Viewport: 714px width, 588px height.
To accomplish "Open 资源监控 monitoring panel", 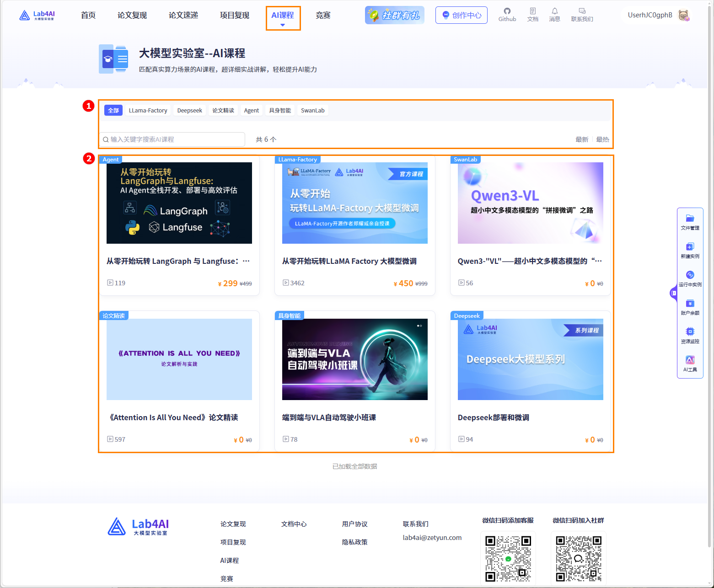I will tap(690, 335).
